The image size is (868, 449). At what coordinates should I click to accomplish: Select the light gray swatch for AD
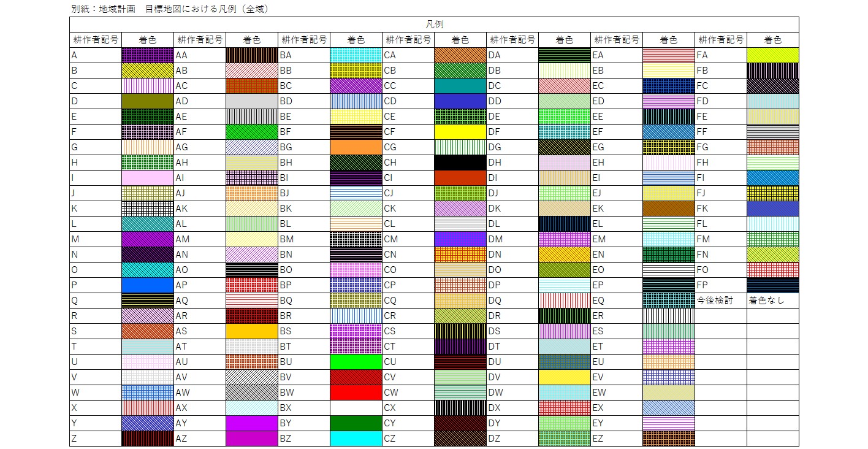point(252,101)
